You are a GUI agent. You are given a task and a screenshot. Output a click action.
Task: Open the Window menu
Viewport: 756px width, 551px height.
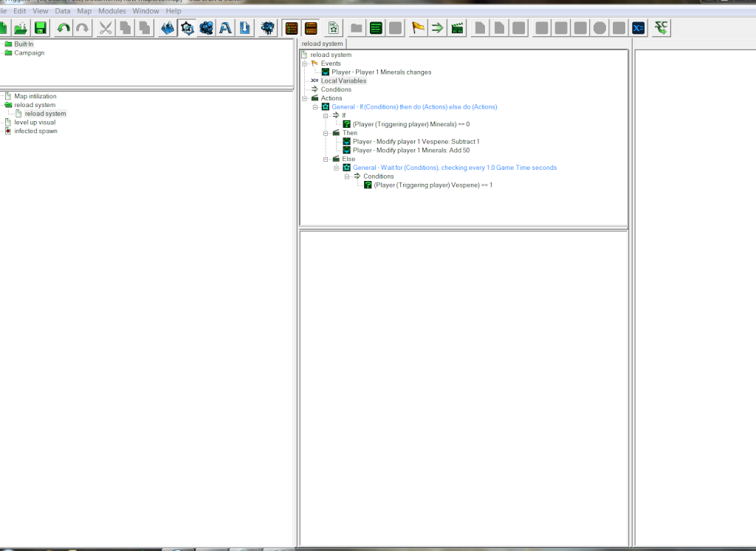pos(145,10)
